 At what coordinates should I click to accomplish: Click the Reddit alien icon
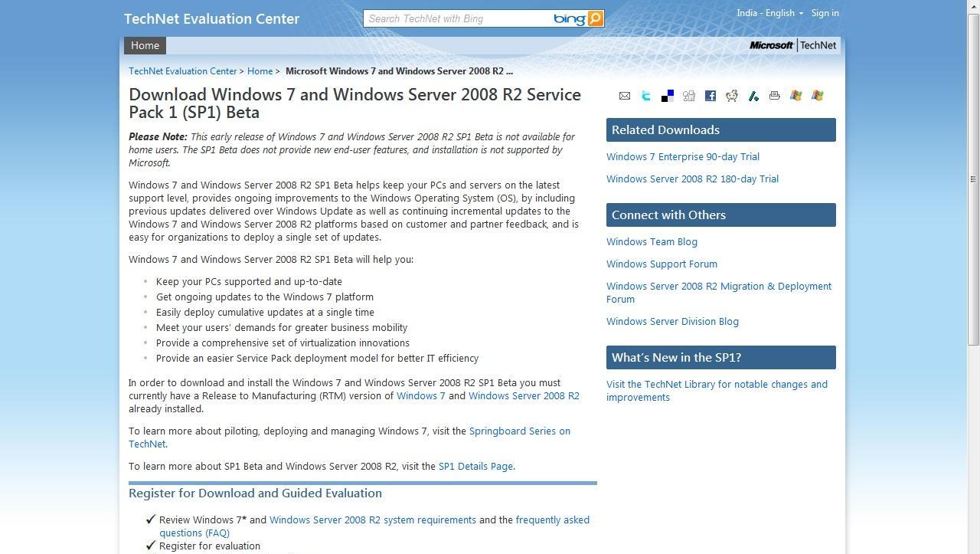coord(732,96)
